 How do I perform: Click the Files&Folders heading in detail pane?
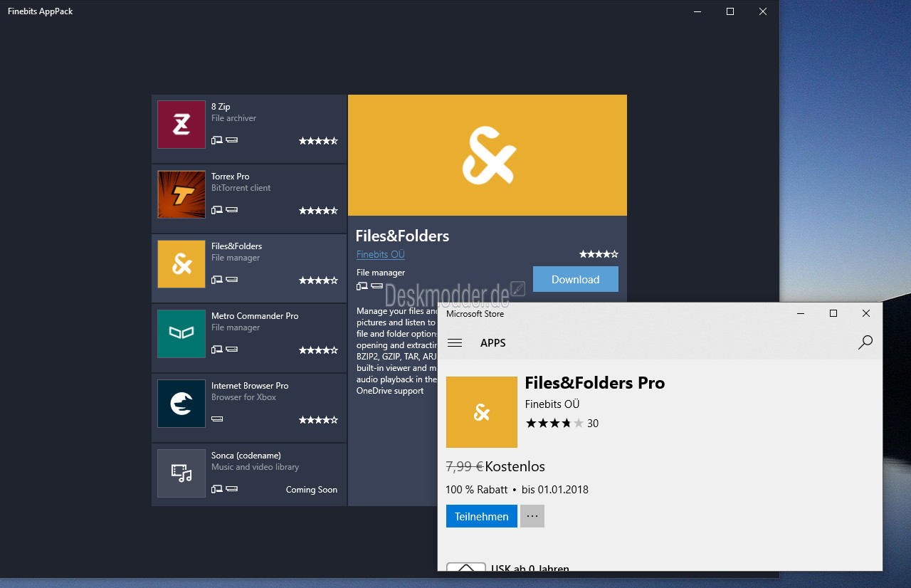[x=403, y=236]
